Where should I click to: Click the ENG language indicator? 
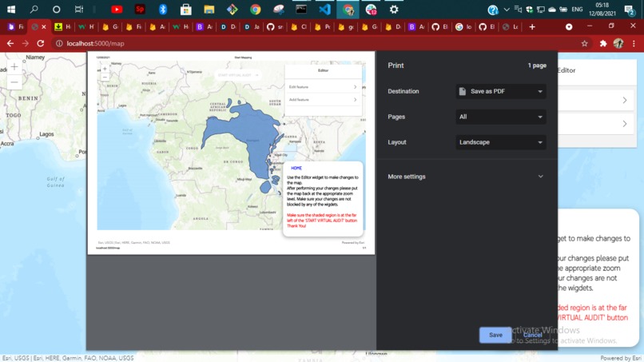(577, 9)
